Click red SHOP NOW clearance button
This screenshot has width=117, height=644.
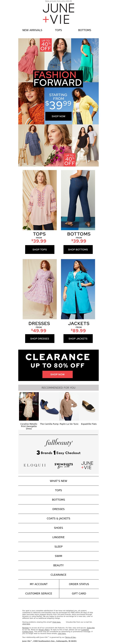pos(57,374)
